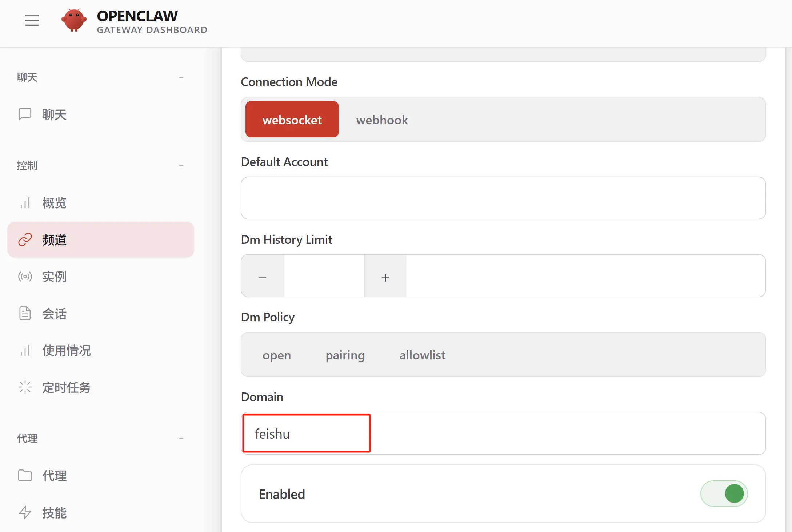
Task: Select 实例 broadcast icon in sidebar
Action: 25,277
